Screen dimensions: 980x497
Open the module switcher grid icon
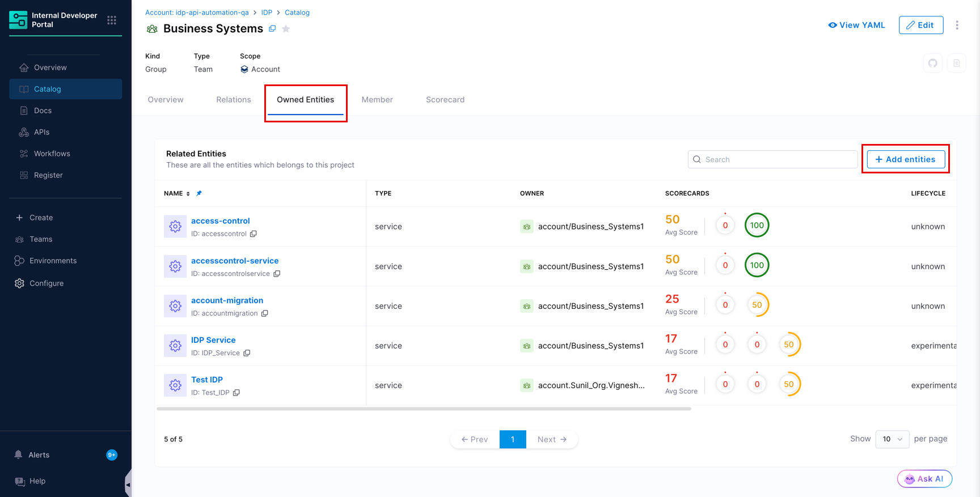pyautogui.click(x=112, y=20)
